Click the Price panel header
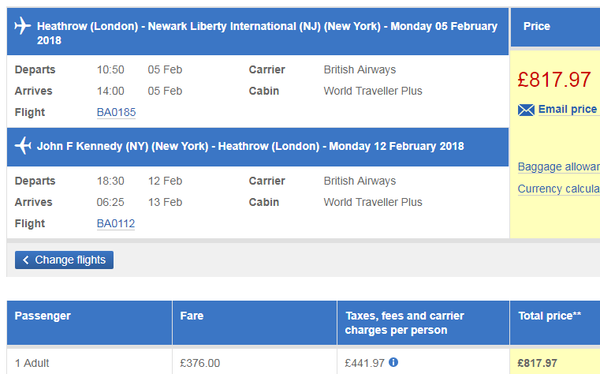This screenshot has height=374, width=600. (555, 27)
